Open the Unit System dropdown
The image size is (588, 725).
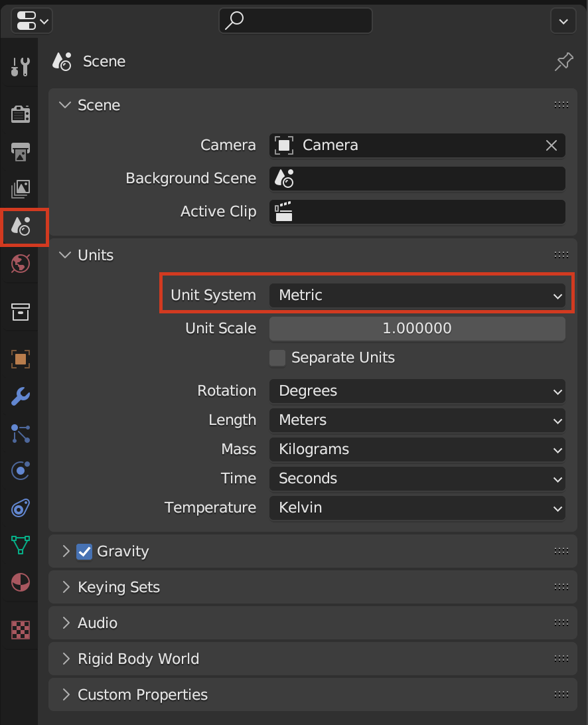click(x=417, y=295)
